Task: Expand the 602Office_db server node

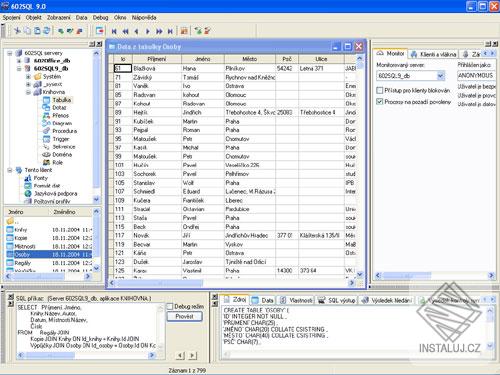Action: (19, 61)
